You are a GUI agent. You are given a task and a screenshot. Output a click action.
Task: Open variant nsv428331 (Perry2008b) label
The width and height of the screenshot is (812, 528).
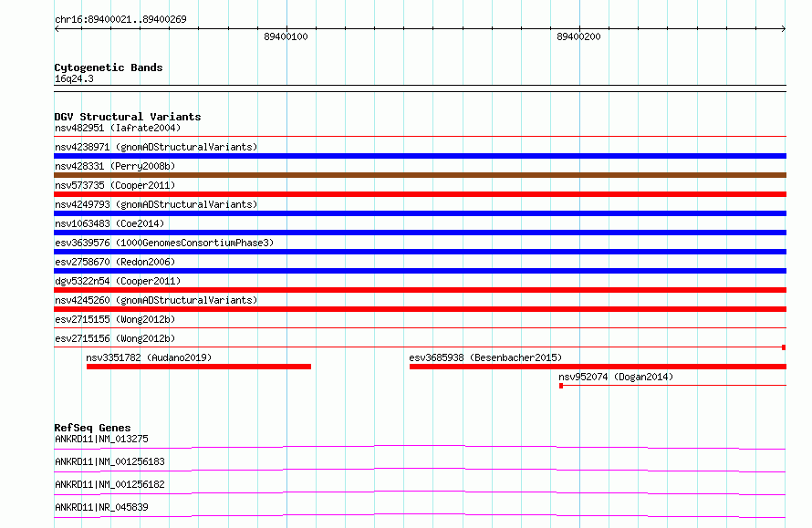[x=115, y=166]
